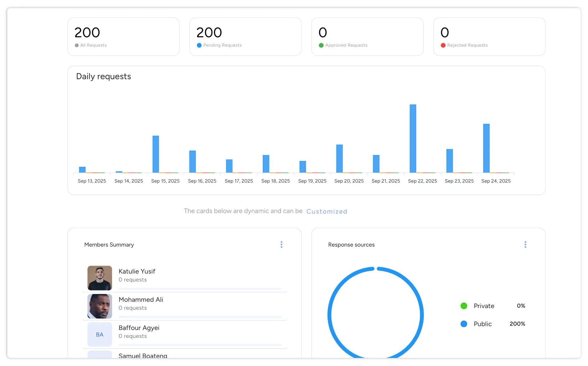The height and width of the screenshot is (366, 588).
Task: Click the blue donut chart ring
Action: point(329,315)
